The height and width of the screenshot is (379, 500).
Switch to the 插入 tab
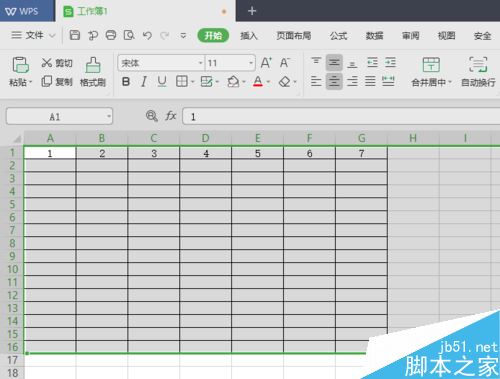pyautogui.click(x=249, y=35)
